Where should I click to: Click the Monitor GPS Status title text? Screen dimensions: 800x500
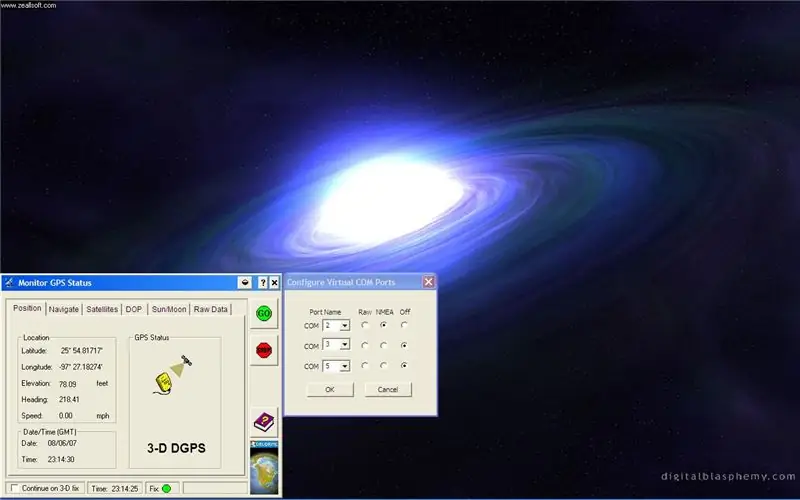[x=55, y=283]
